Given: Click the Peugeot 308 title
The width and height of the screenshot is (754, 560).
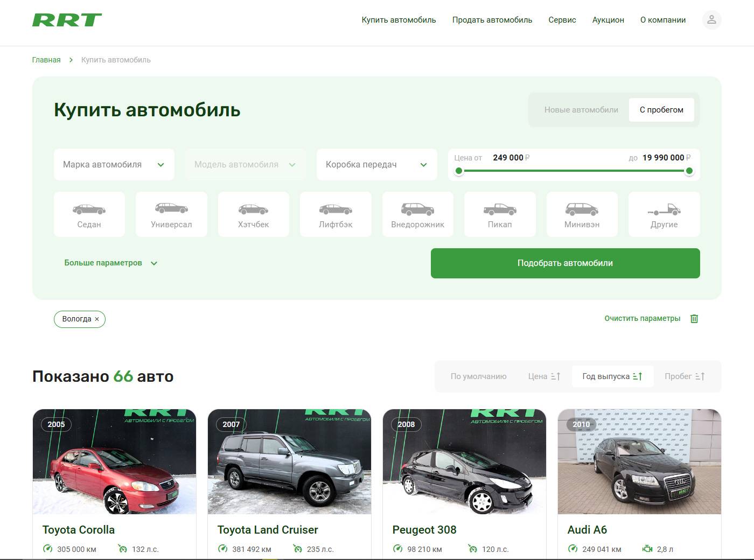Looking at the screenshot, I should 424,530.
